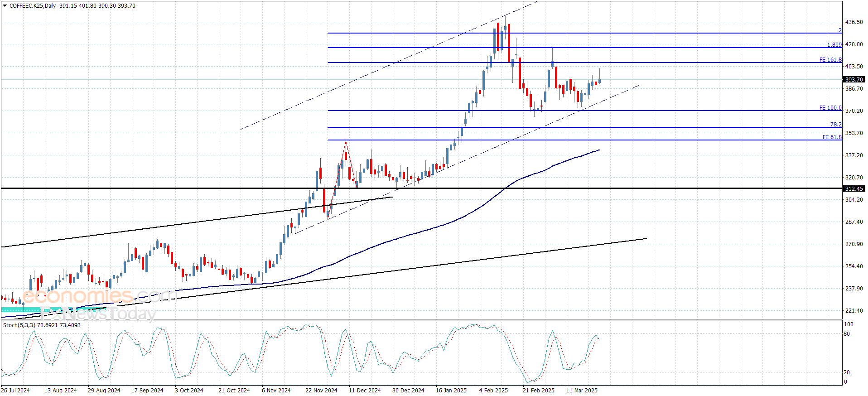Click the 270.90 price axis label
The height and width of the screenshot is (396, 868).
pyautogui.click(x=854, y=244)
